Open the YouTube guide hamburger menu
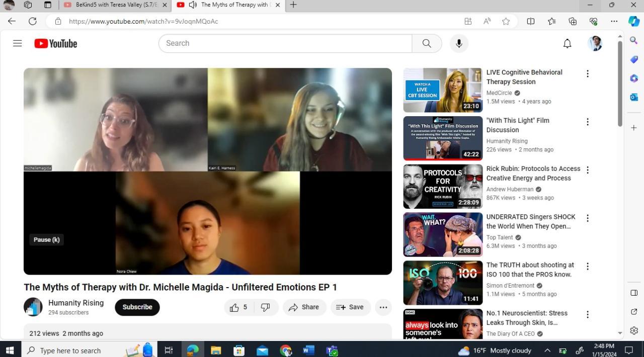 18,43
